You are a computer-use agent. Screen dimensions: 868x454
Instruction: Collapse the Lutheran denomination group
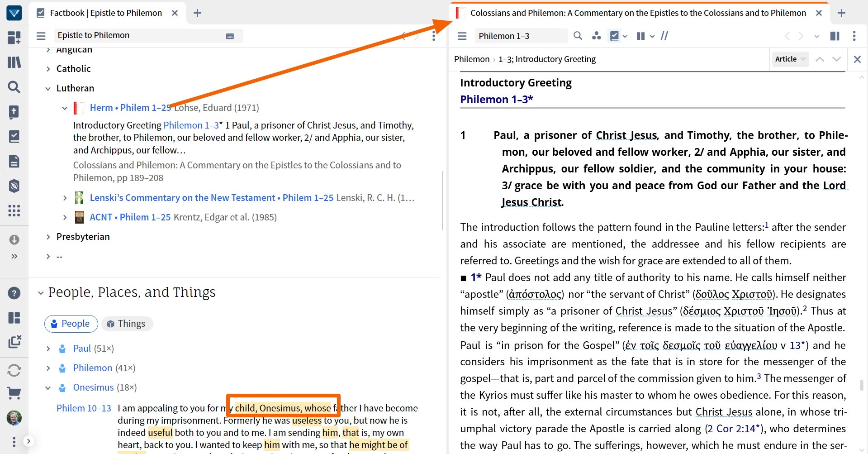point(48,89)
